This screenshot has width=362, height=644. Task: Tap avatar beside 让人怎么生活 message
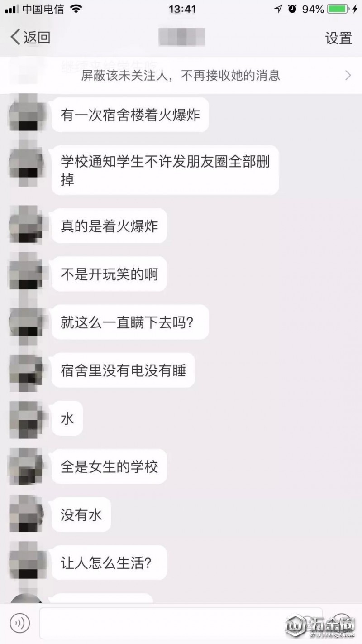[27, 563]
